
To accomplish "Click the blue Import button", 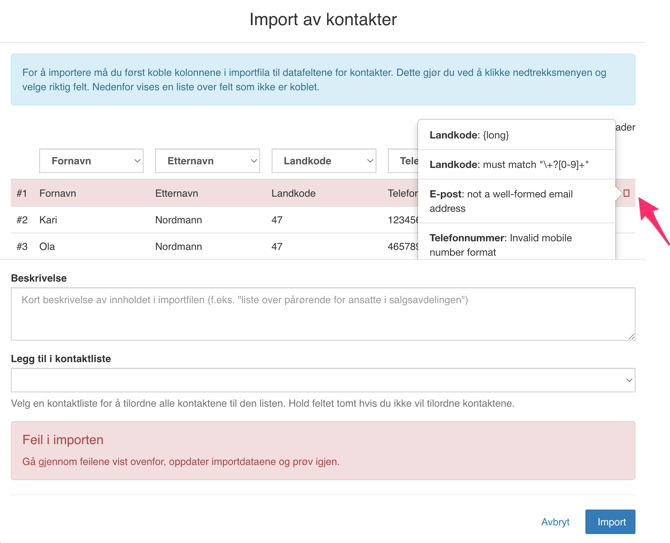I will (610, 522).
